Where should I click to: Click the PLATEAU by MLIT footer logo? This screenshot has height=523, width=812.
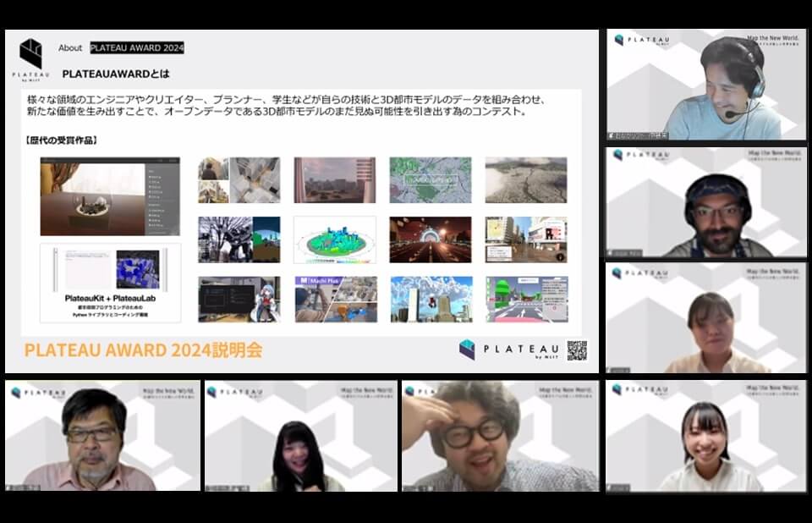pos(509,350)
